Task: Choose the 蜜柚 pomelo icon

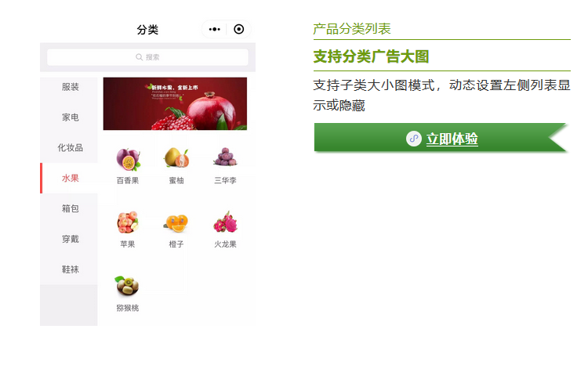Action: [176, 157]
